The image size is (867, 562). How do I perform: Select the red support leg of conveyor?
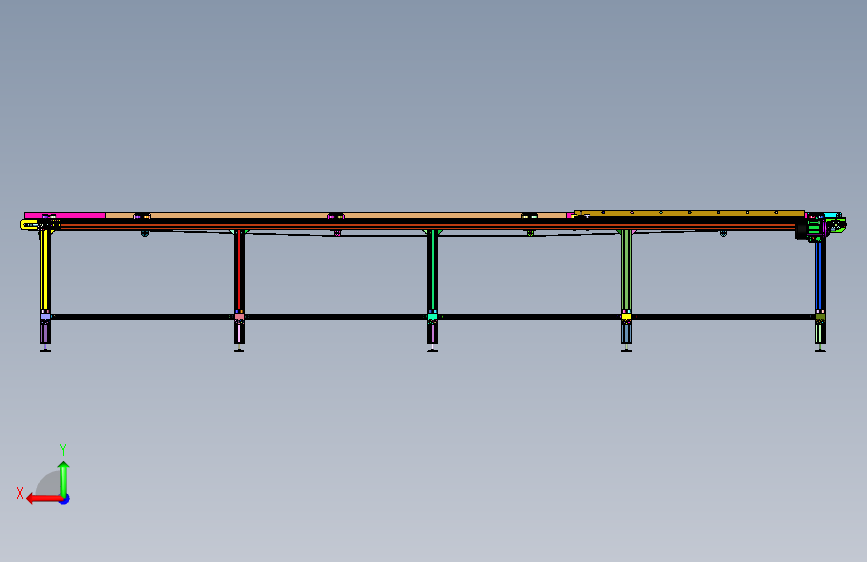pyautogui.click(x=239, y=270)
